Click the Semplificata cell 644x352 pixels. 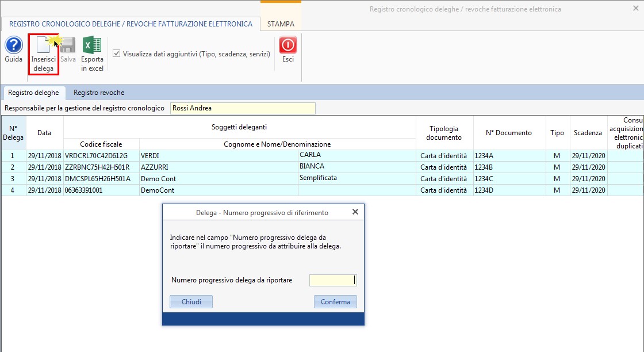pos(357,179)
